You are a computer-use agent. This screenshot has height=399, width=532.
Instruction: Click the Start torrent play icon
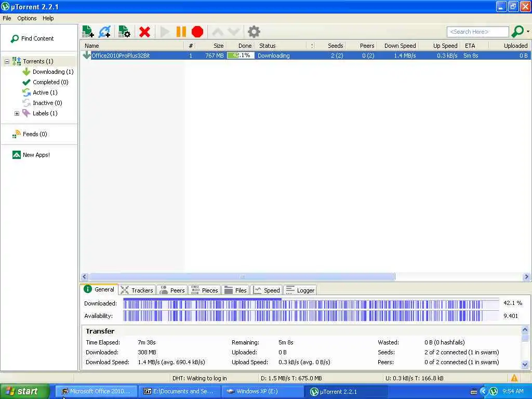point(165,32)
